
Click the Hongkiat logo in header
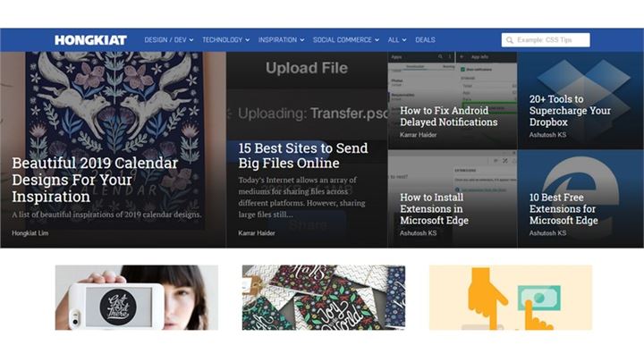(x=90, y=40)
